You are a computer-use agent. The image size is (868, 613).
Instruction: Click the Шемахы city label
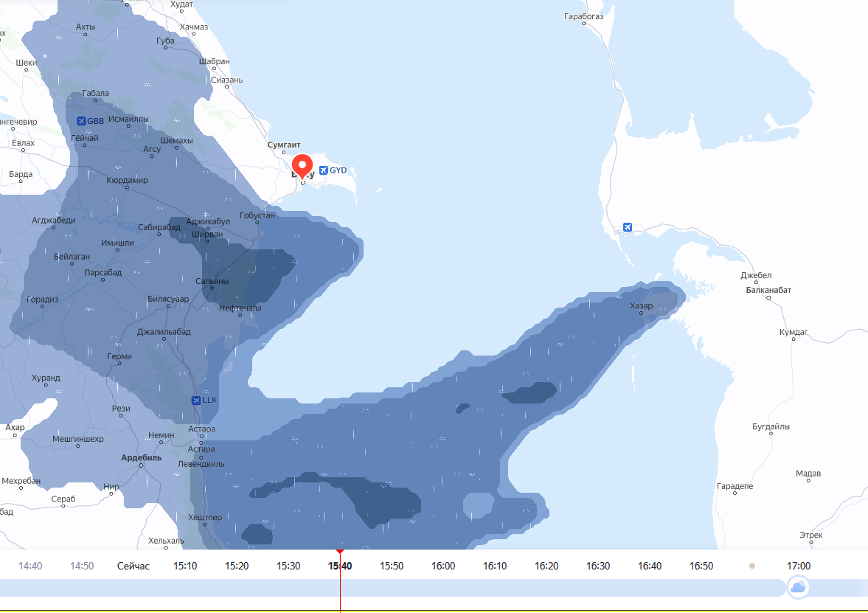(176, 141)
